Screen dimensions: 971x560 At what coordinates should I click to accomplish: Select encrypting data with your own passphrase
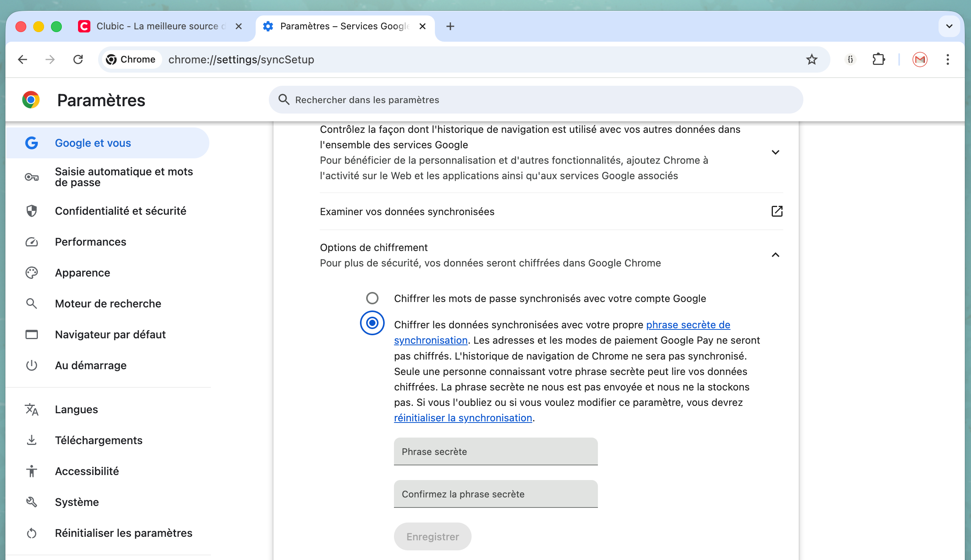click(372, 323)
